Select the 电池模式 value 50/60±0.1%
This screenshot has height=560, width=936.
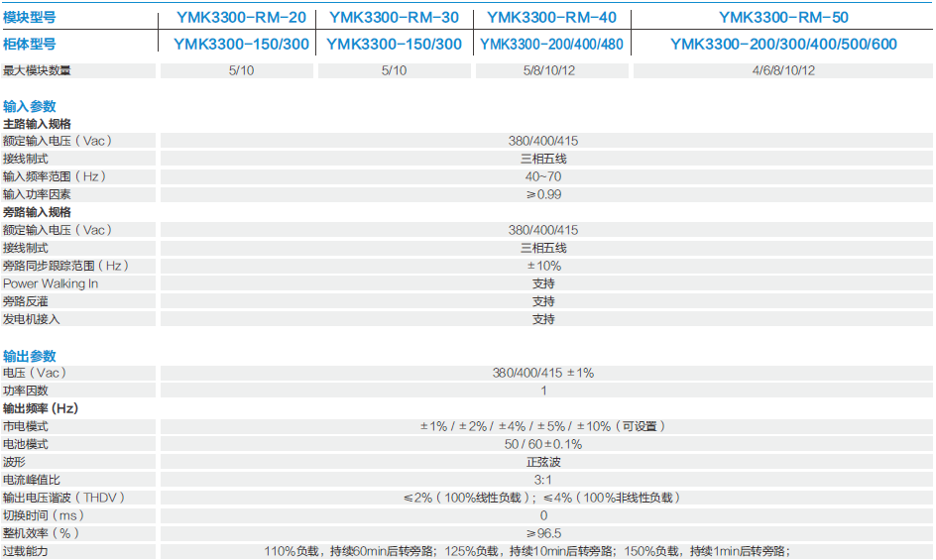click(543, 444)
